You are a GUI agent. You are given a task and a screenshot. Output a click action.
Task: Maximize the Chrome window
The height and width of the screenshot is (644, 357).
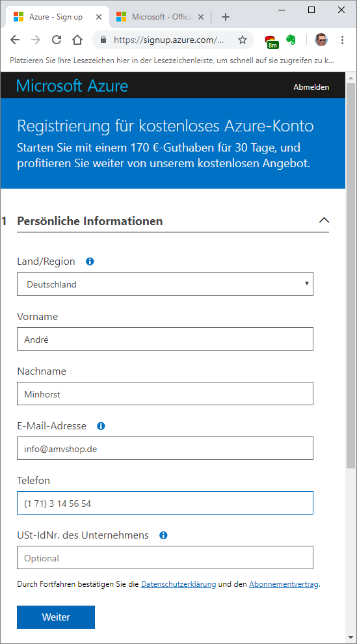pyautogui.click(x=311, y=10)
